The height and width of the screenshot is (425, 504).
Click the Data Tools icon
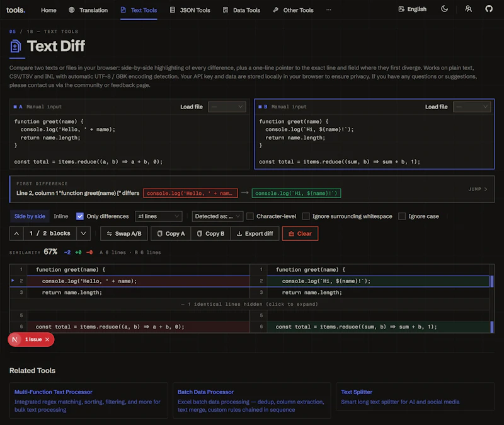tap(226, 10)
